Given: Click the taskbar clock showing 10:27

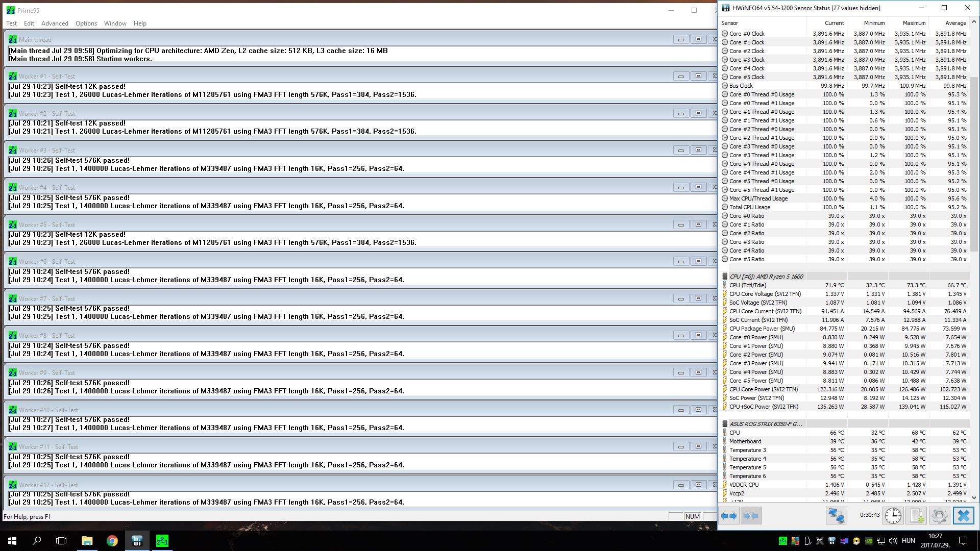Looking at the screenshot, I should click(935, 540).
